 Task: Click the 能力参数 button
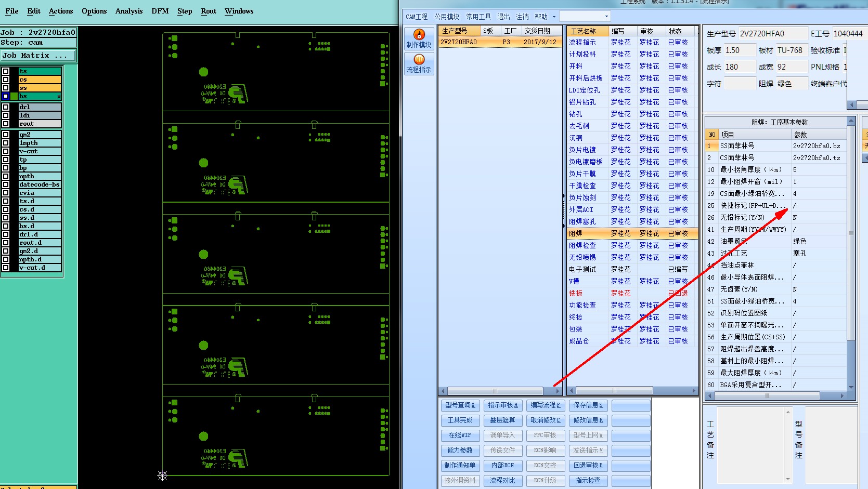coord(460,451)
